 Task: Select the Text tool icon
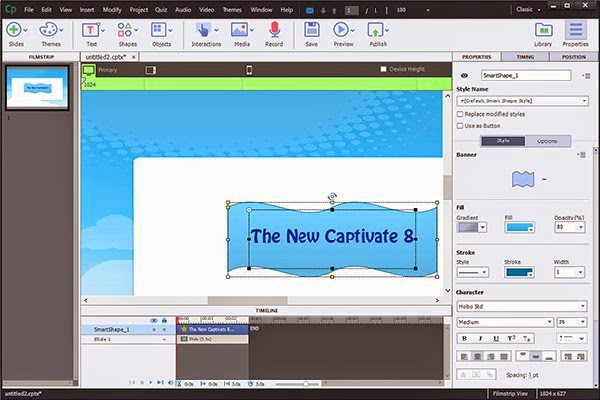[x=91, y=30]
